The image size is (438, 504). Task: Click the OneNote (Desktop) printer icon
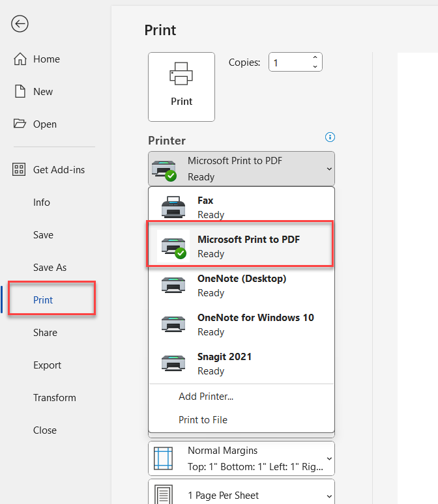[x=173, y=285]
